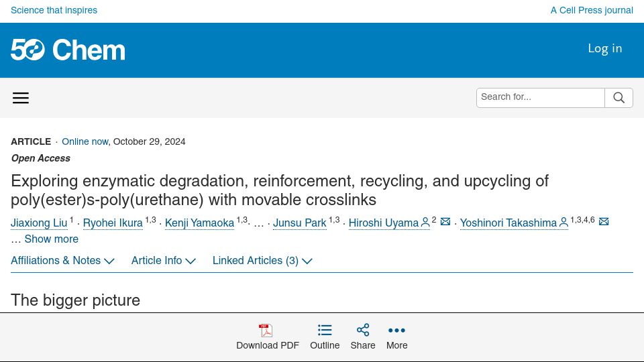
Task: Click the email envelope icon beside Hiroshi Uyama
Action: point(445,222)
